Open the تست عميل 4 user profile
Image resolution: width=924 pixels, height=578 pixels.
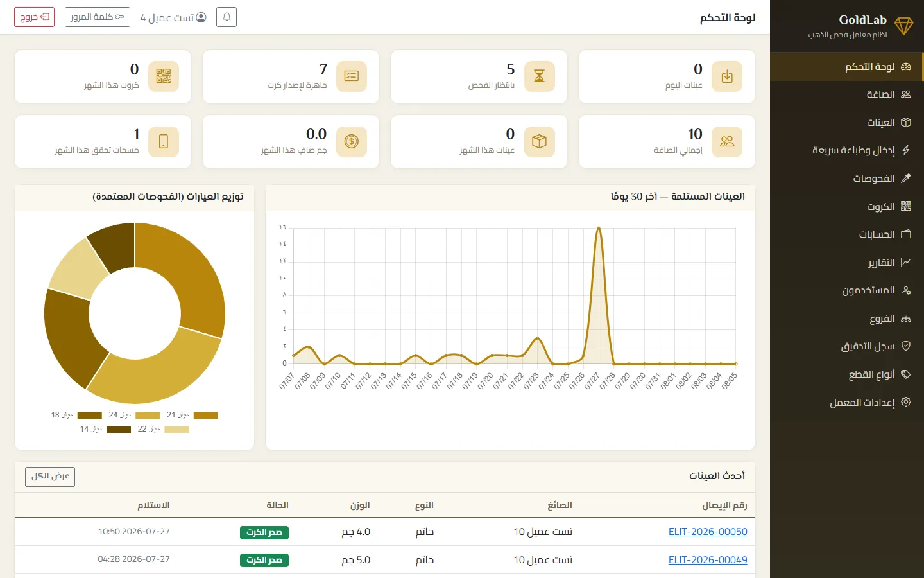(x=173, y=17)
